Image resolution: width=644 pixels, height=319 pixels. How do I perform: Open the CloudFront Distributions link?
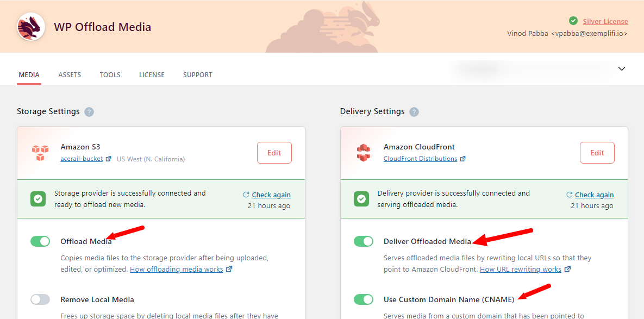click(420, 159)
